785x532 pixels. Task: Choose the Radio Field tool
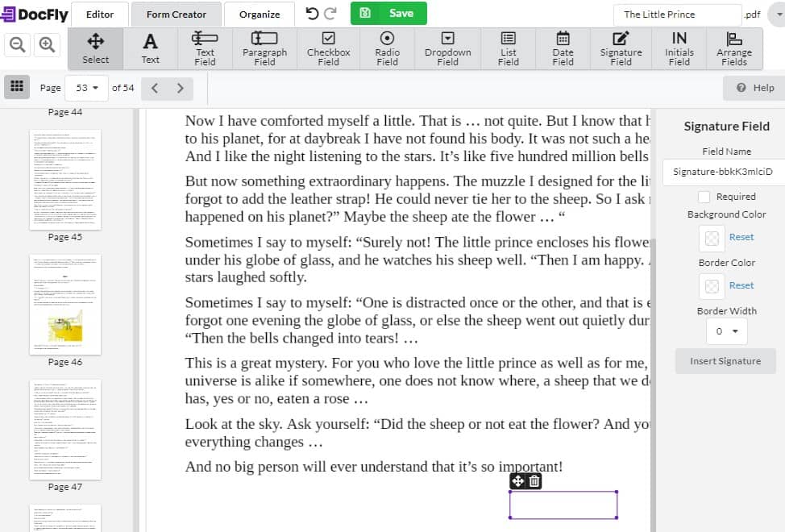tap(387, 48)
